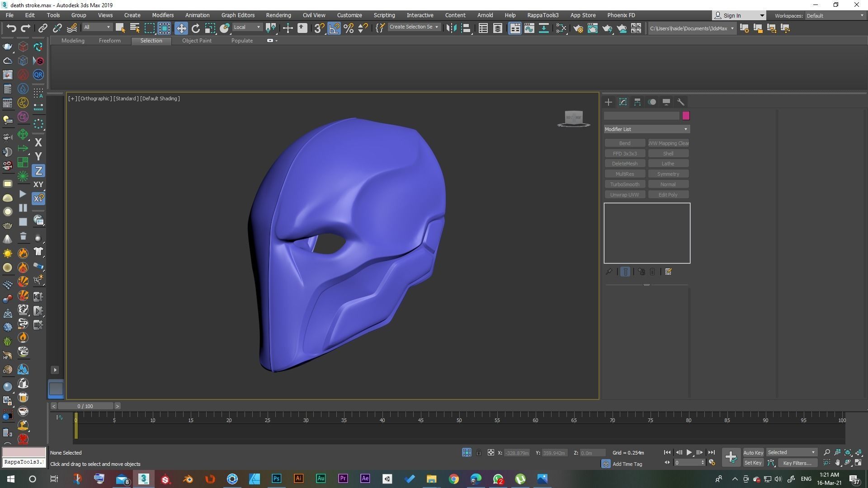Toggle the Selection Lock padlock
This screenshot has width=868, height=488.
tap(479, 452)
